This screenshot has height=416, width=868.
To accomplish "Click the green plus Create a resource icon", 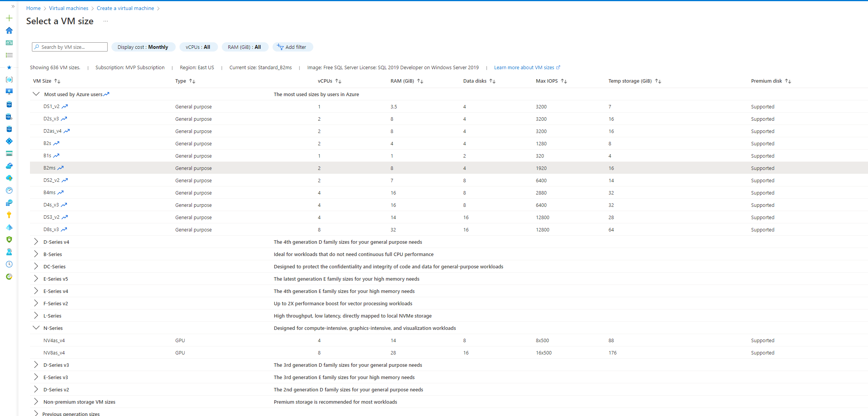I will [x=9, y=18].
